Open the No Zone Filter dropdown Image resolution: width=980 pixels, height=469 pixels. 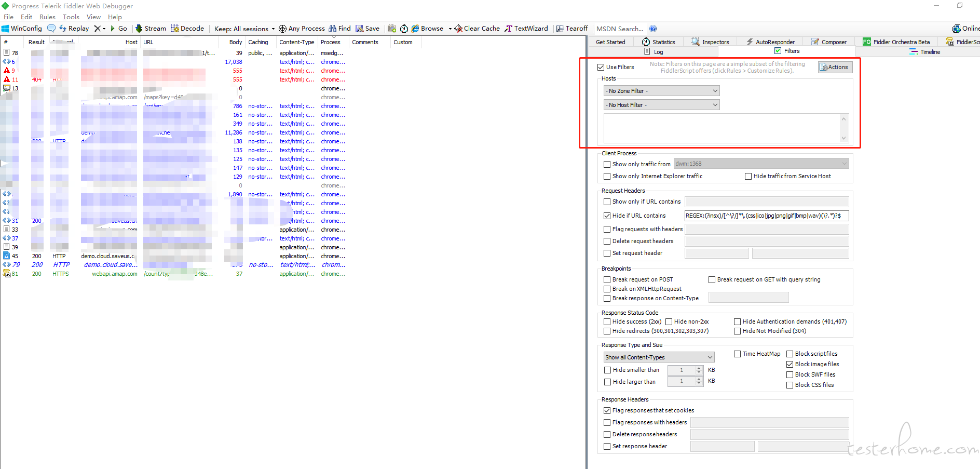point(661,91)
